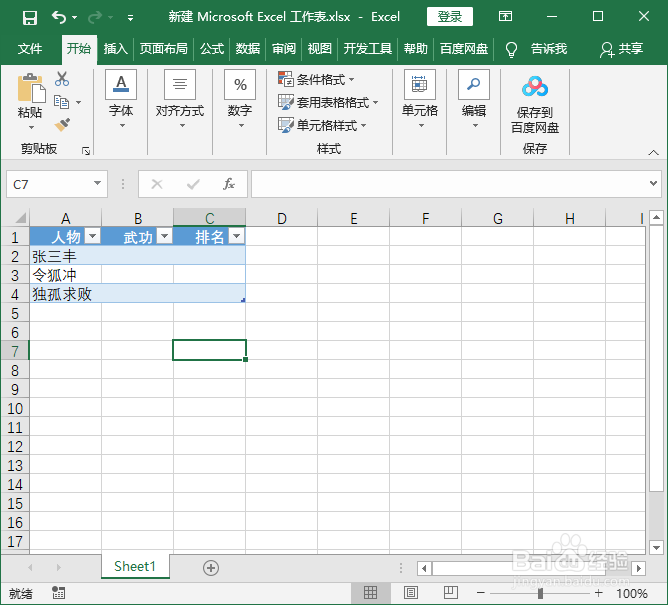
Task: Click the 登录 sign-in button
Action: click(450, 17)
